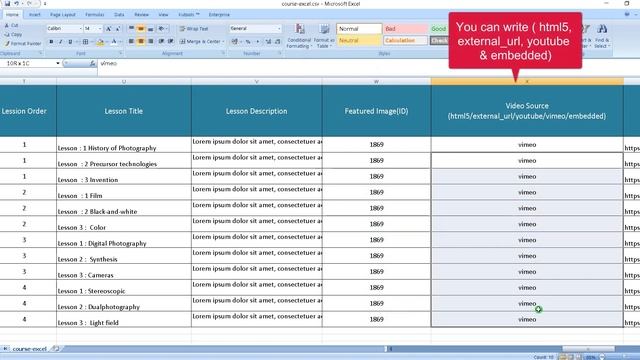640x360 pixels.
Task: Open Find & Select menu
Action: point(602,36)
